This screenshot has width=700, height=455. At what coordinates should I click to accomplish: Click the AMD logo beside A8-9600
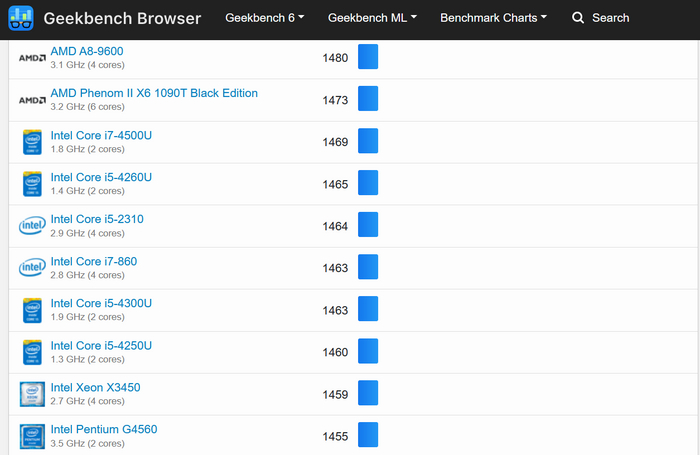click(x=32, y=58)
